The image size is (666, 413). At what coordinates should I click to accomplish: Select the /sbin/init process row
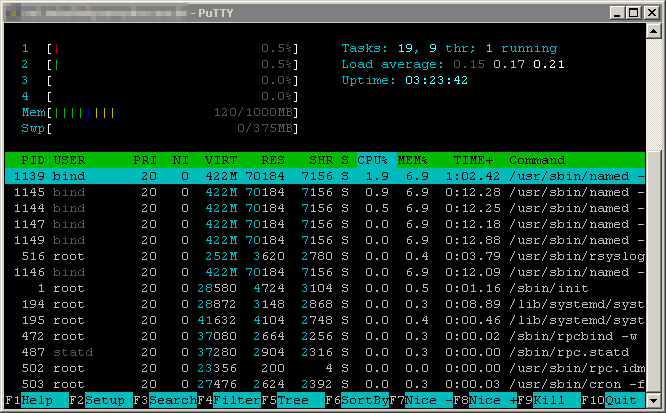coord(325,288)
